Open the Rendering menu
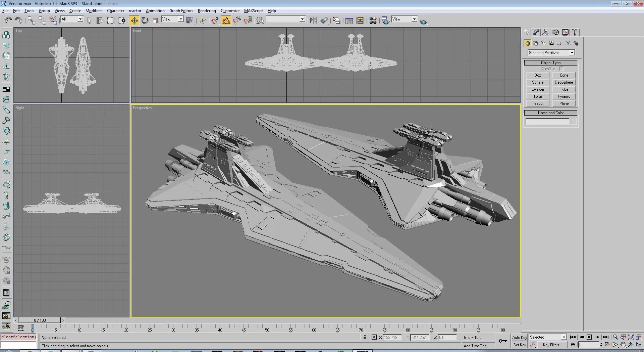Viewport: 644px width, 352px height. click(207, 11)
